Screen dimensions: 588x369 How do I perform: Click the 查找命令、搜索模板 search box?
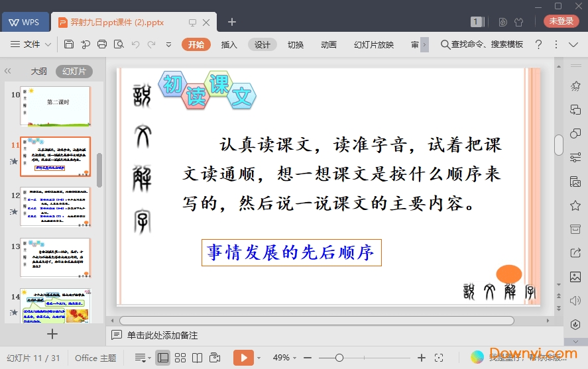(482, 44)
